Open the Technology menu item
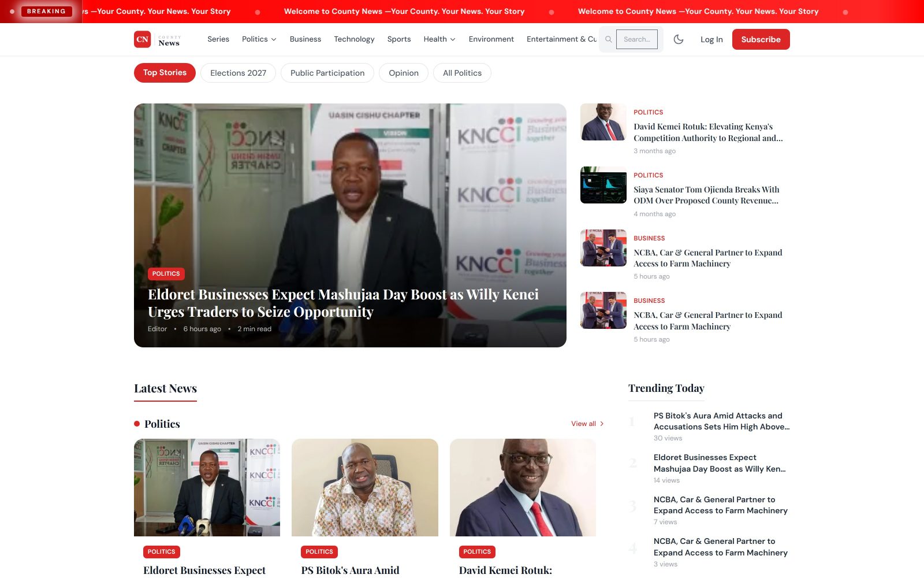Viewport: 924px width, 578px height. (x=354, y=39)
